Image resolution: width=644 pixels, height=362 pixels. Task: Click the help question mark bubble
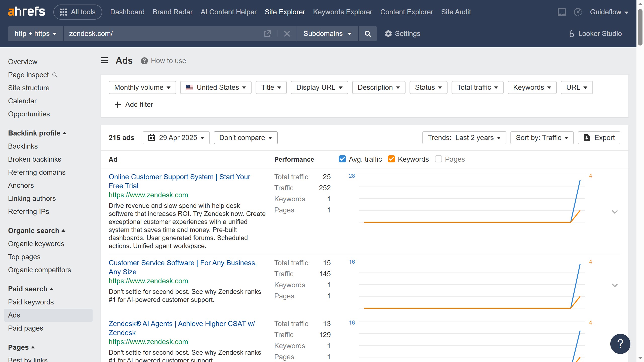pyautogui.click(x=620, y=344)
